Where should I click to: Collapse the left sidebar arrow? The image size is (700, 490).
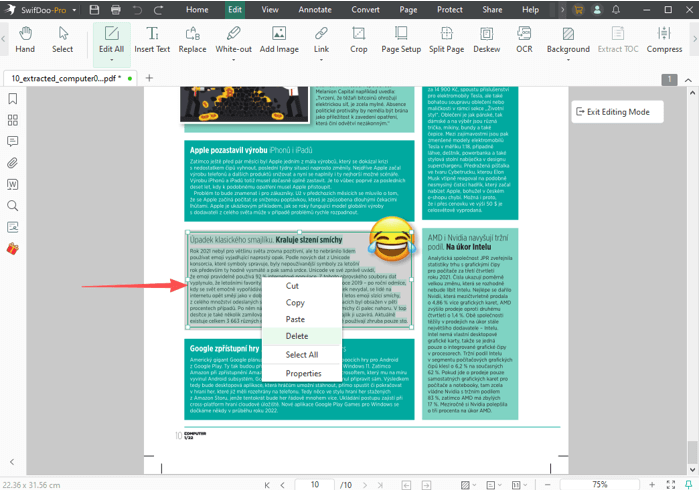[x=12, y=462]
